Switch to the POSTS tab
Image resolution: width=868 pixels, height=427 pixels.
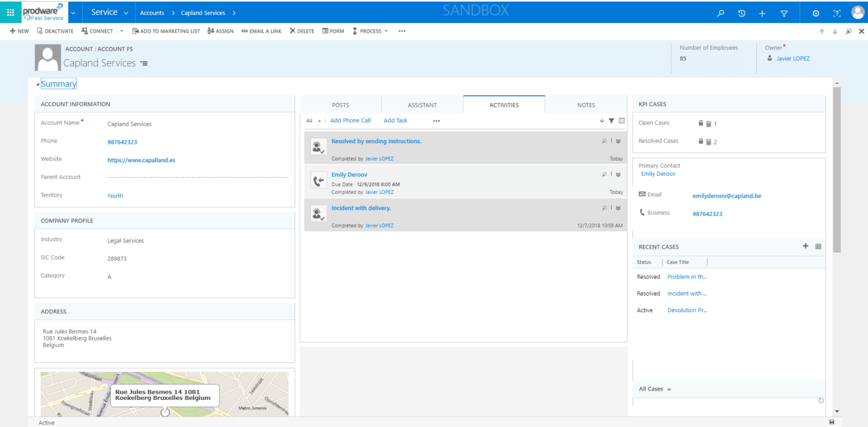tap(340, 105)
